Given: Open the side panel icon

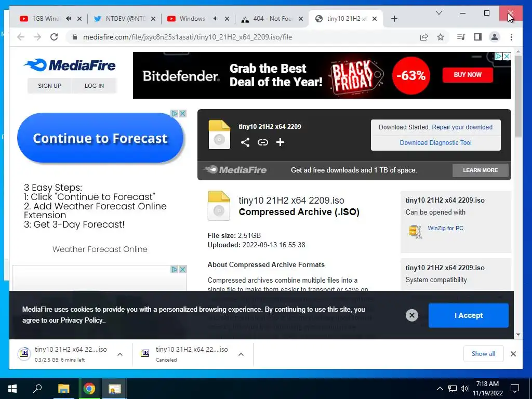Looking at the screenshot, I should [x=478, y=37].
